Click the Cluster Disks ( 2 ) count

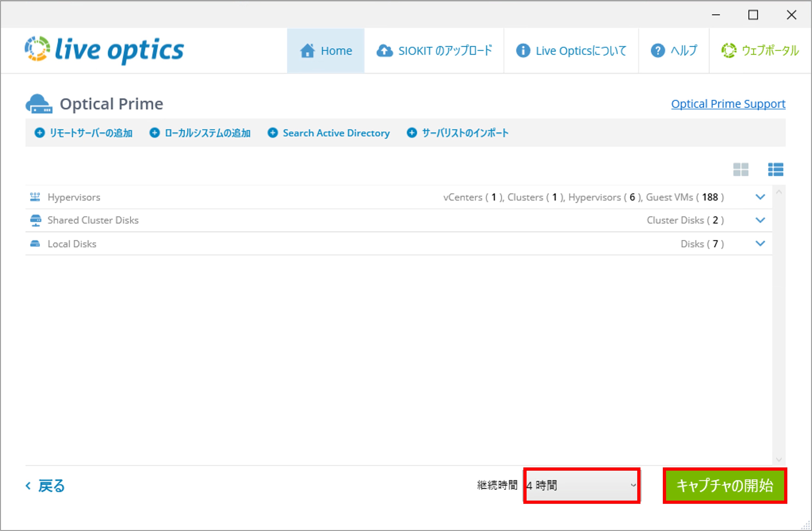(685, 220)
